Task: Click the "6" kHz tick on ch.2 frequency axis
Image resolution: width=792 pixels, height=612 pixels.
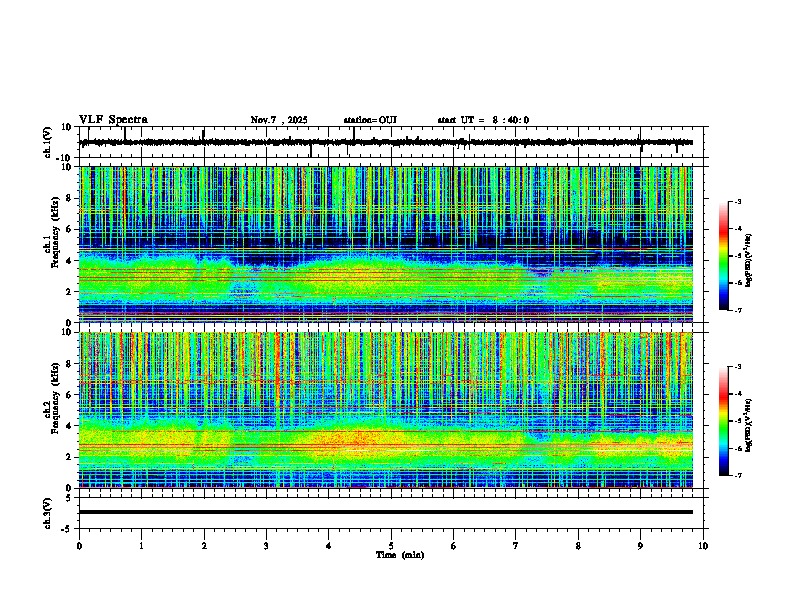Action: click(x=71, y=395)
